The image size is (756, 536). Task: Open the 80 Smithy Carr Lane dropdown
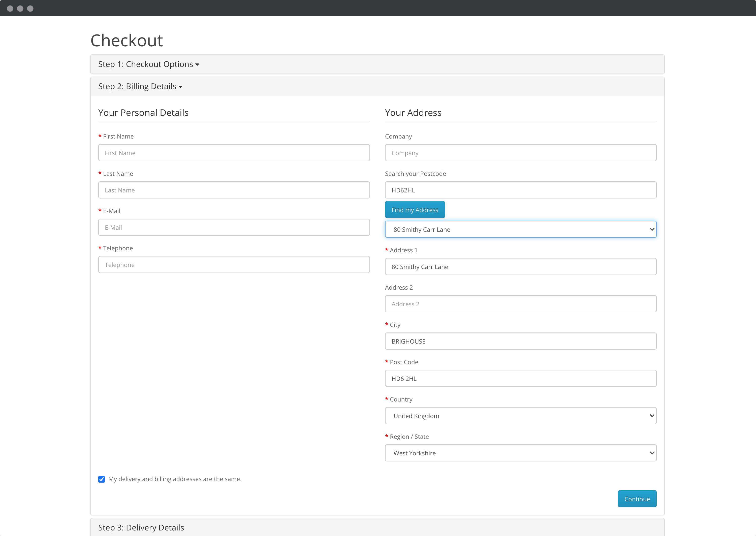(x=520, y=229)
